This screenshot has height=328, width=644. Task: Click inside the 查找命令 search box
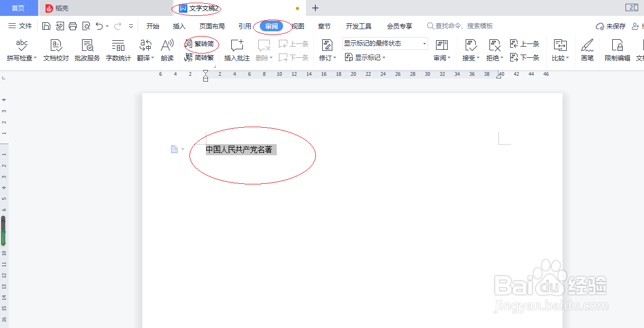coord(460,25)
